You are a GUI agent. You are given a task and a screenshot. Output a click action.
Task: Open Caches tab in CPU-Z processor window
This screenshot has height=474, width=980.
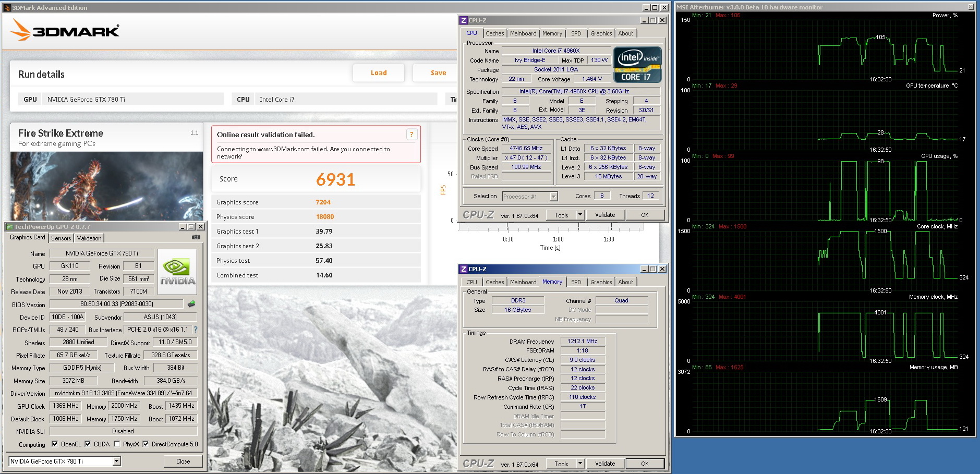click(x=495, y=33)
